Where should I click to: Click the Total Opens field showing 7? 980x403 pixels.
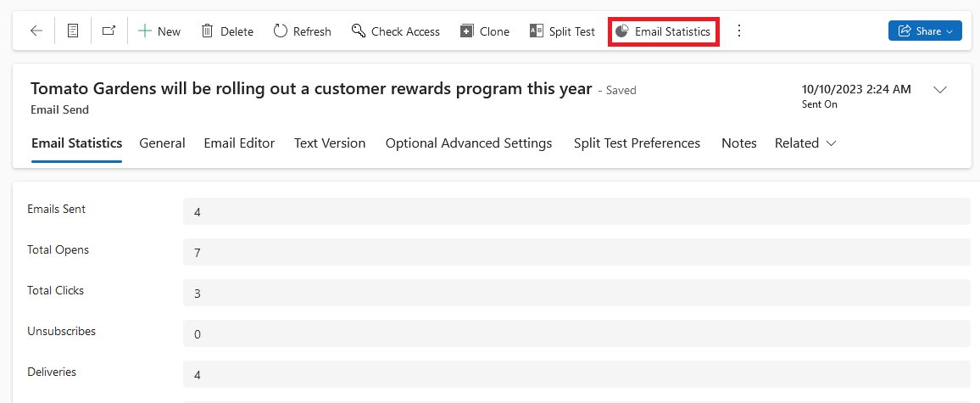click(576, 252)
